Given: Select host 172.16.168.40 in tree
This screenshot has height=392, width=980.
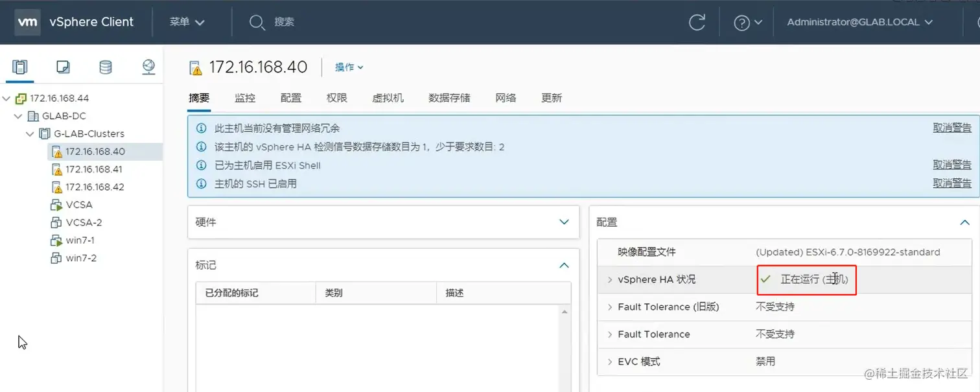Looking at the screenshot, I should coord(95,152).
